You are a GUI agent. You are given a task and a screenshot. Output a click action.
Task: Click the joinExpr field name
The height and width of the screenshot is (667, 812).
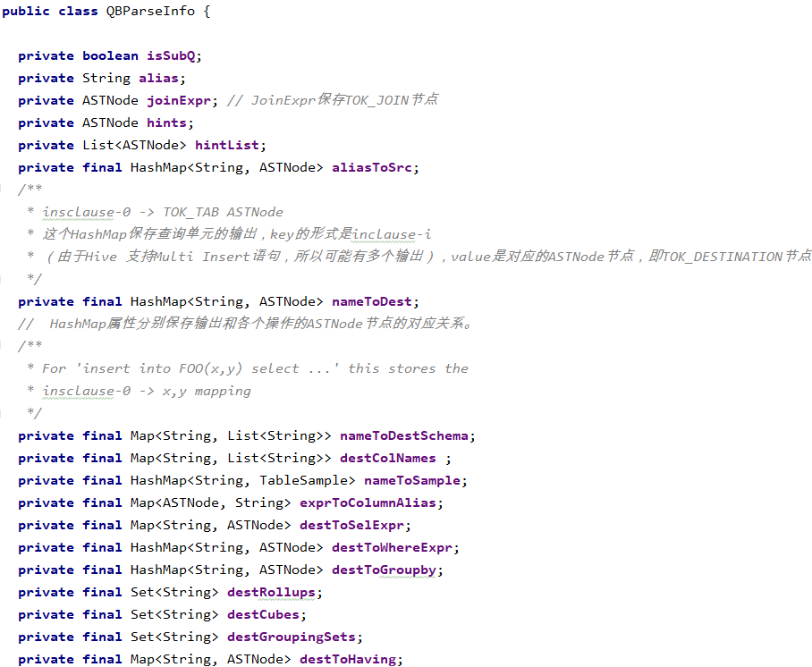pyautogui.click(x=179, y=100)
